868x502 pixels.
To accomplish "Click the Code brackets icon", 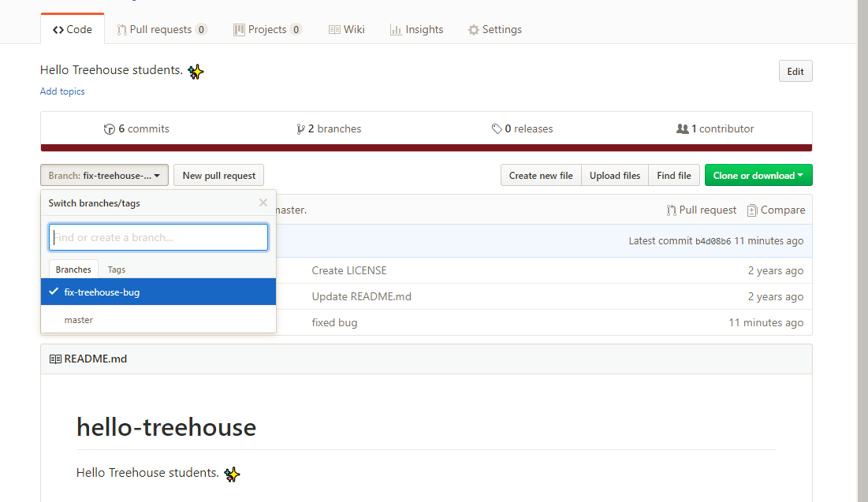I will [x=58, y=30].
